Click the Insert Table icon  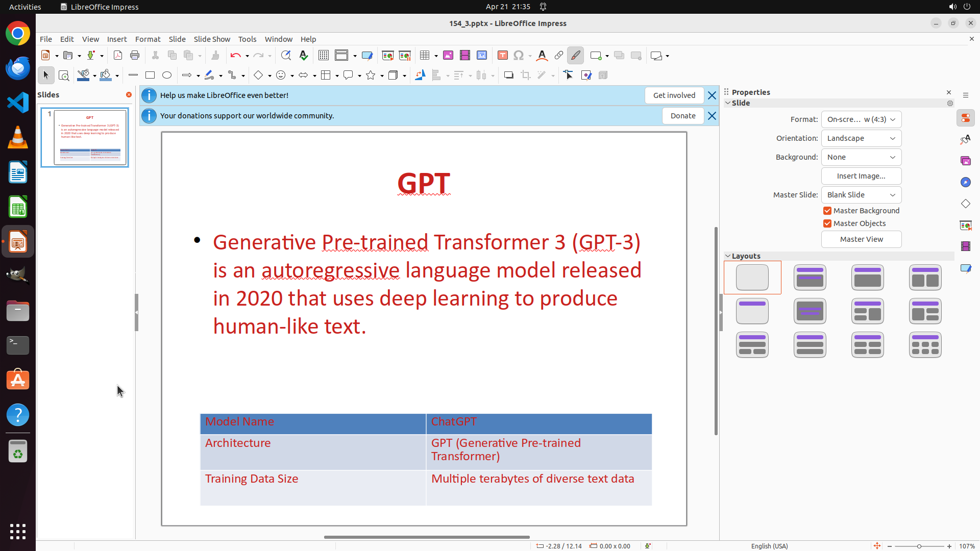click(424, 56)
